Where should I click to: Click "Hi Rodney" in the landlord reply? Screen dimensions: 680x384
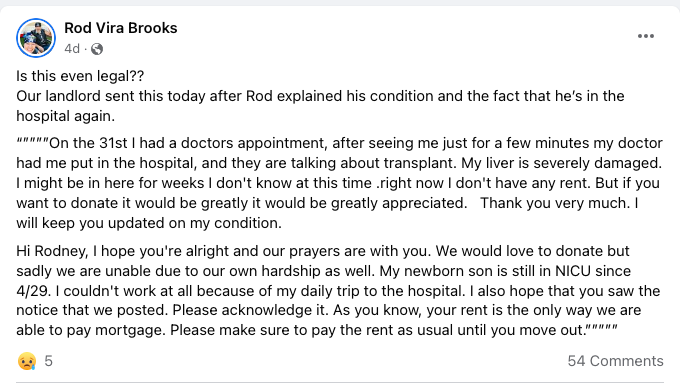(52, 251)
